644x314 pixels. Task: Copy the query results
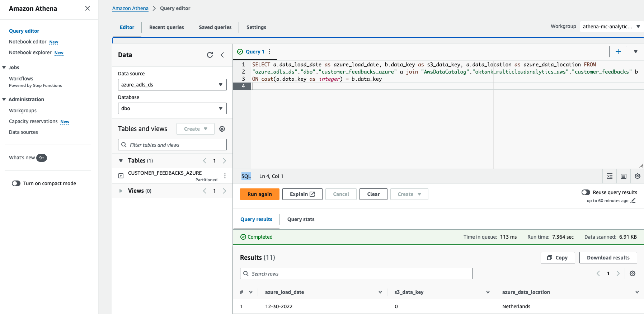[x=558, y=258]
